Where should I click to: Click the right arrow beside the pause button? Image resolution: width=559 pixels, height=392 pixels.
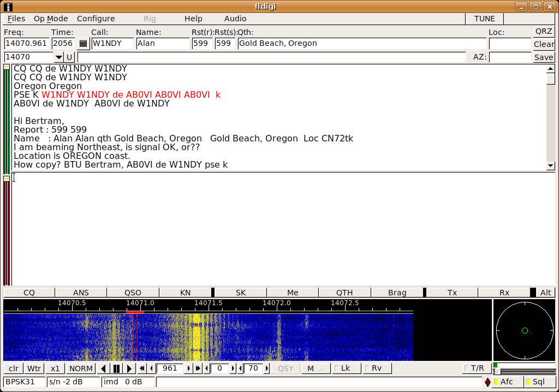point(129,369)
